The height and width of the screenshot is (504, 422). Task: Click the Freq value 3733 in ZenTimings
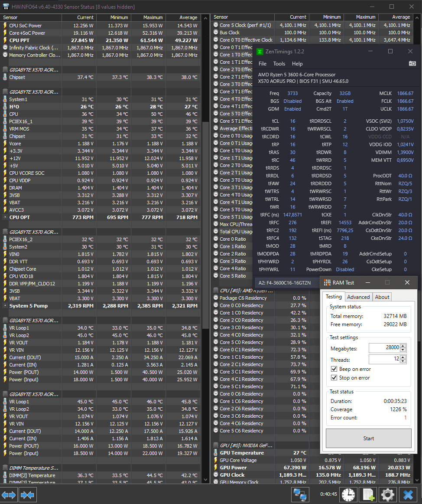292,93
